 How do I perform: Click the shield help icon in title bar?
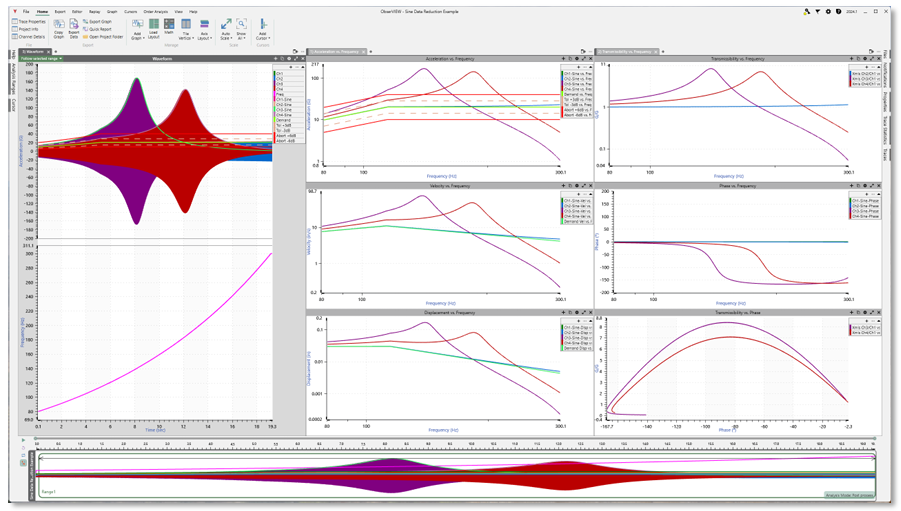tap(838, 11)
